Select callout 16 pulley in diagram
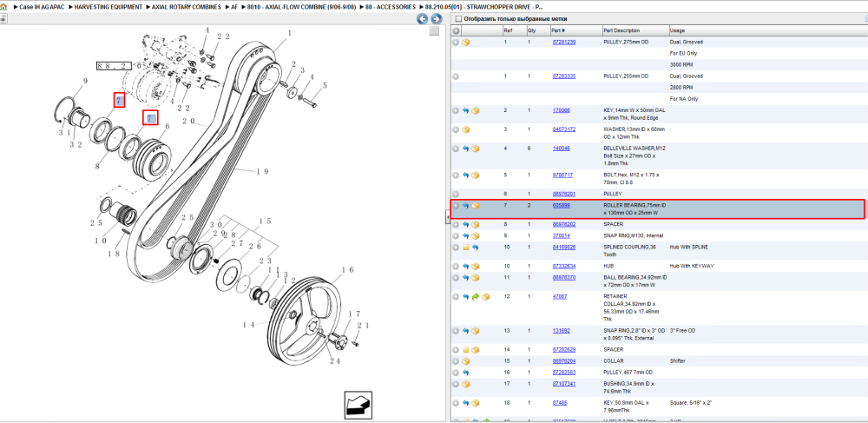 coord(347,269)
